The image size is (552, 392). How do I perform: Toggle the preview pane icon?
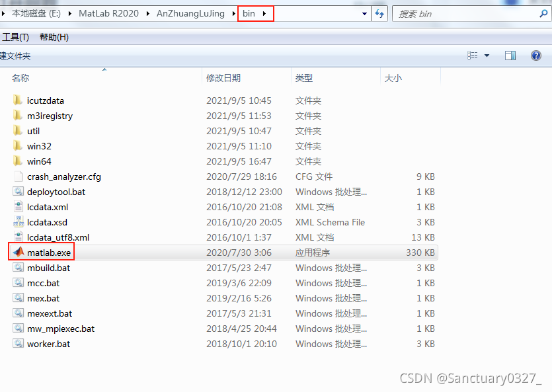510,56
